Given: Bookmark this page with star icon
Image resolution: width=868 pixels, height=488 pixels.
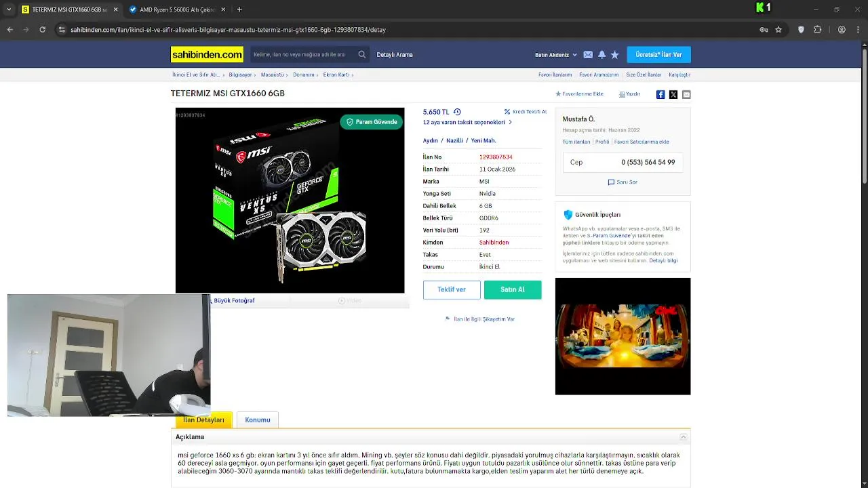Looking at the screenshot, I should pyautogui.click(x=778, y=30).
